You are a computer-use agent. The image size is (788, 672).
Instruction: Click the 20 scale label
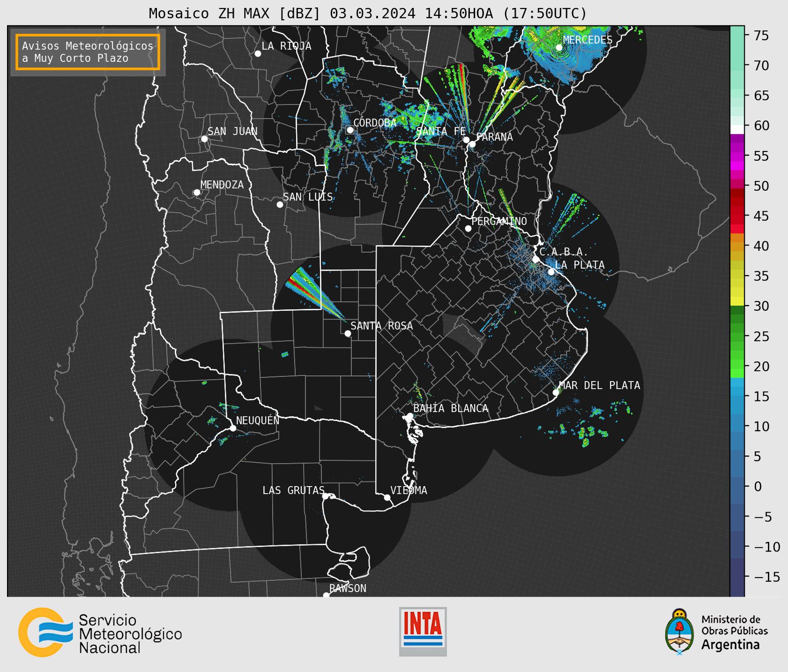coord(761,366)
